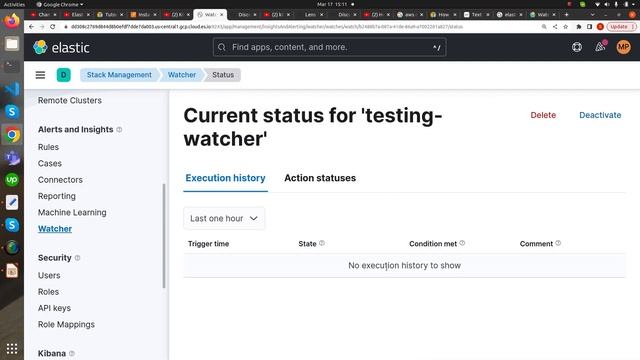Click Activities in top bar
Image resolution: width=640 pixels, height=360 pixels.
[x=14, y=4]
